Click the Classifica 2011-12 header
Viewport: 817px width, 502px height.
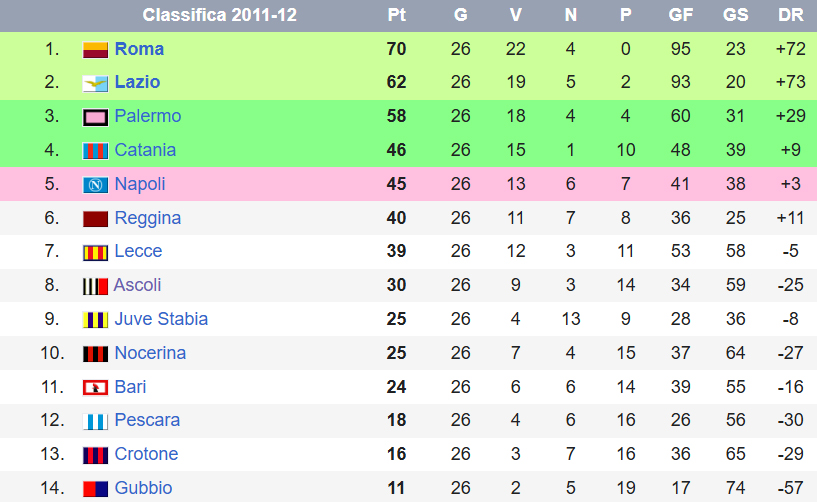[x=219, y=15]
